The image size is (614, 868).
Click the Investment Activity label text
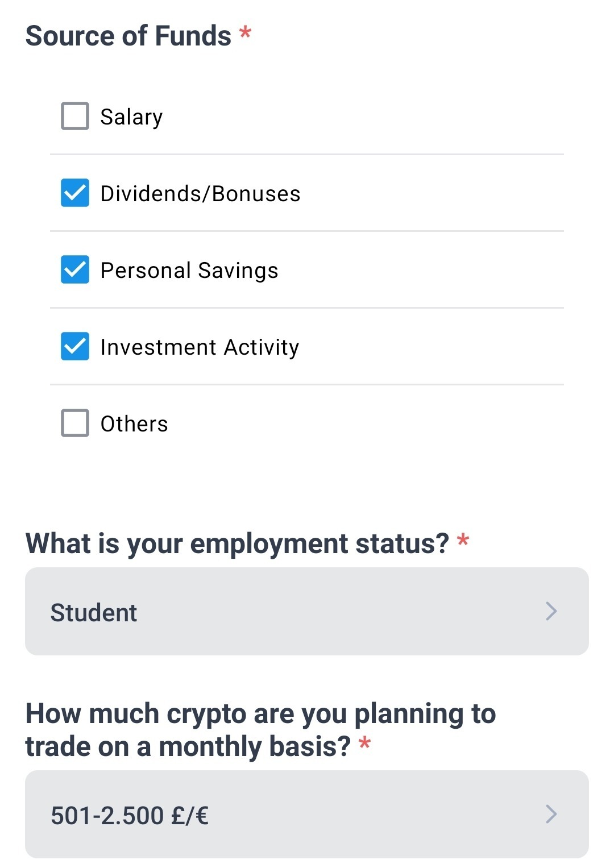200,347
